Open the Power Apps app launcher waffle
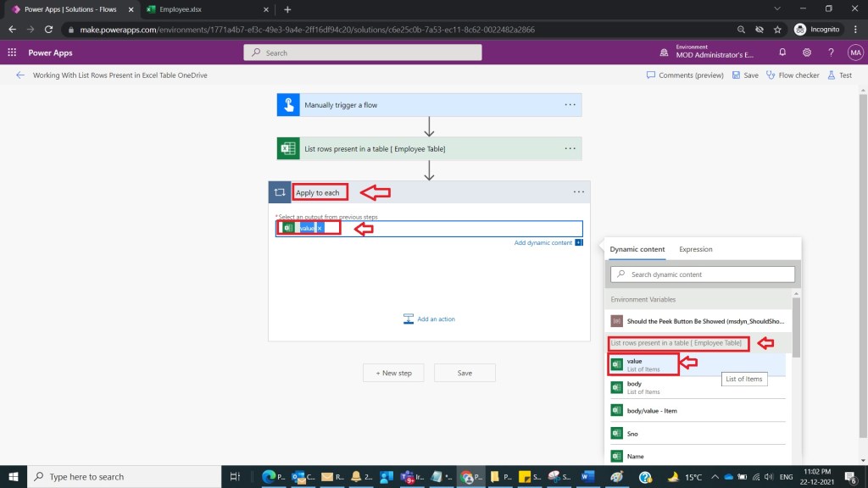868x488 pixels. click(12, 53)
